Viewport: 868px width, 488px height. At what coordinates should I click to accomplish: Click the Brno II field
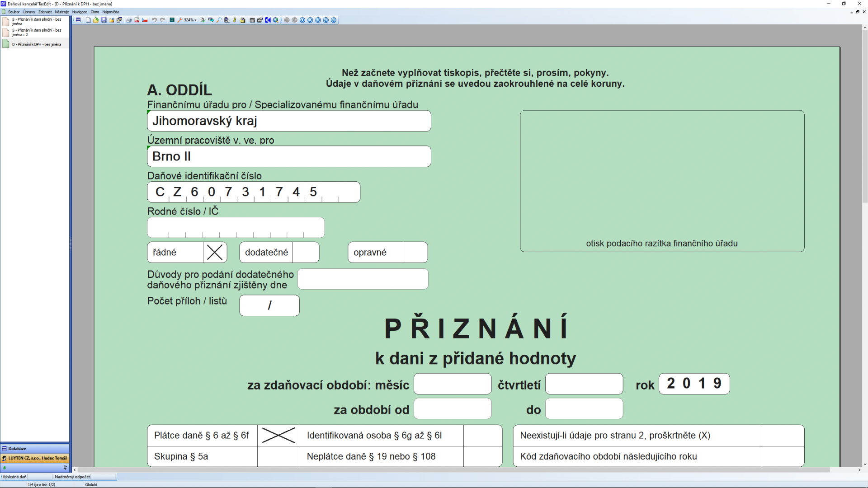coord(289,156)
